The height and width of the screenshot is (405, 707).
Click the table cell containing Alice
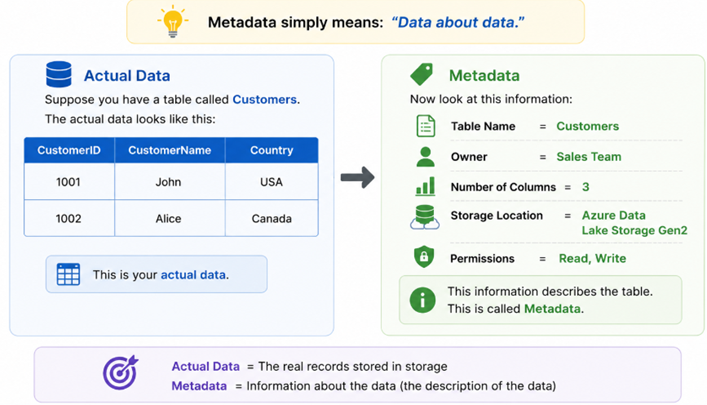pos(170,218)
